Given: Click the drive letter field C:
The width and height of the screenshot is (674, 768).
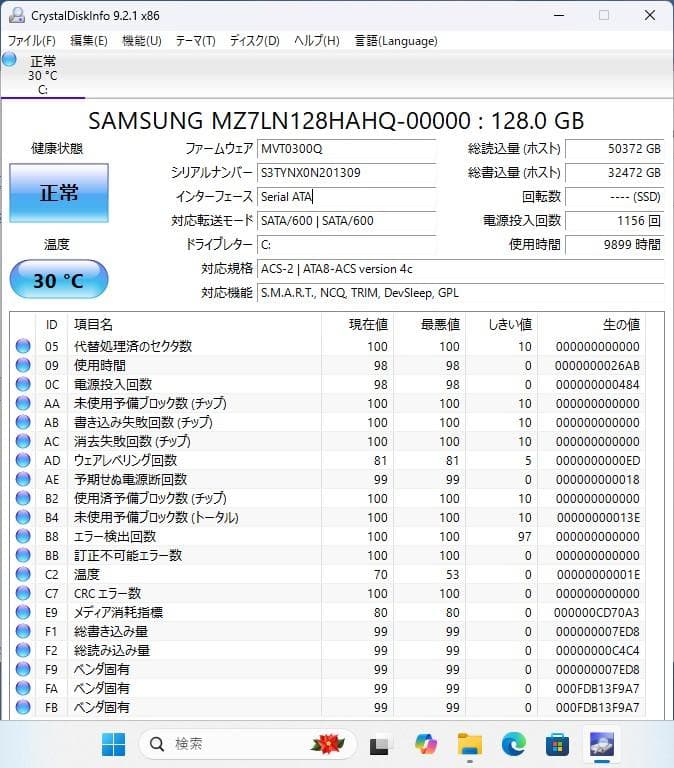Looking at the screenshot, I should point(346,244).
